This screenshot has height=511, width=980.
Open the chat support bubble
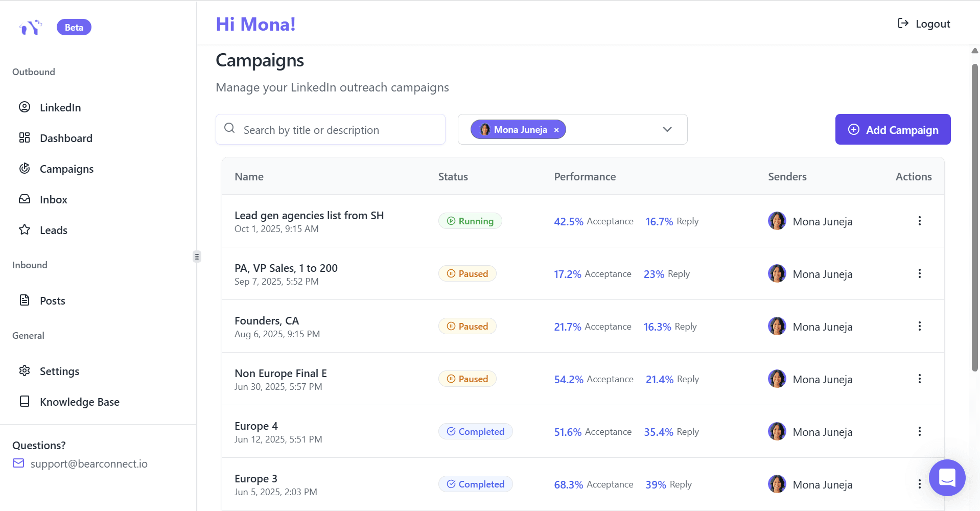(947, 478)
